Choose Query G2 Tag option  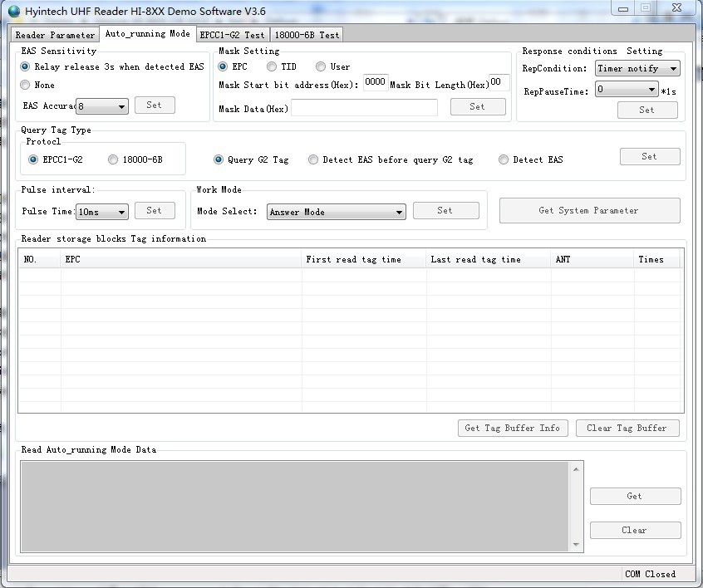[x=251, y=159]
